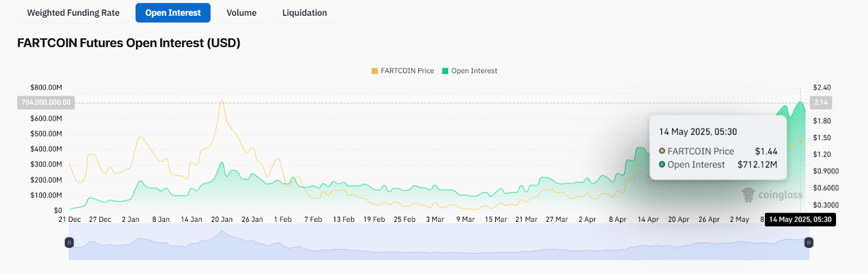
Task: Click the 704,000,000.00 left axis marker
Action: tap(46, 102)
